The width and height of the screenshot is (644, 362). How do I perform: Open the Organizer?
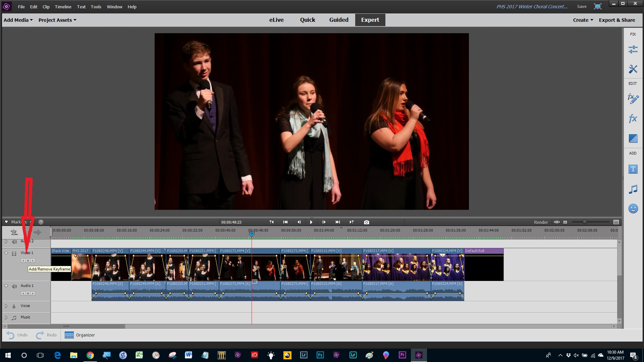(x=80, y=335)
